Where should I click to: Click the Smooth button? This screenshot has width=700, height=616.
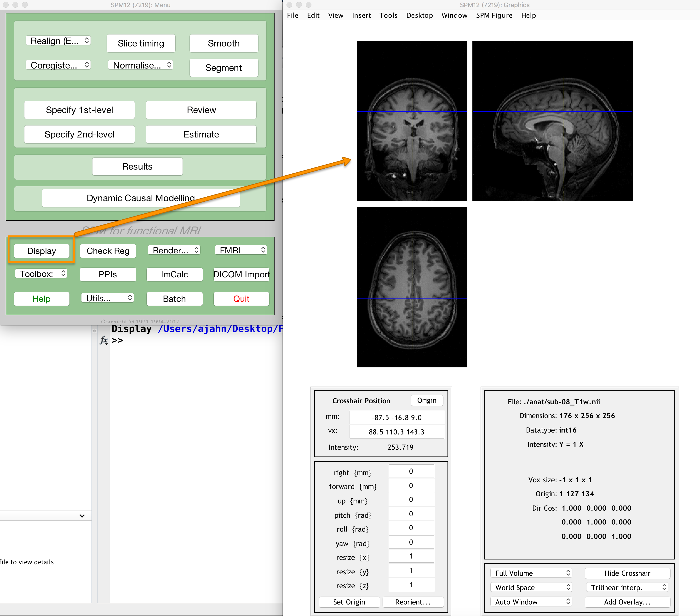[224, 44]
